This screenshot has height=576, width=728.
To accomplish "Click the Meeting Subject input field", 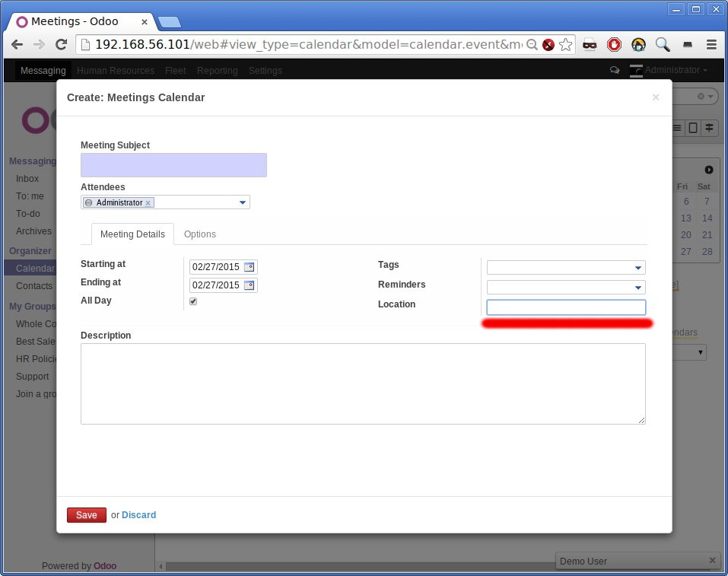I will (173, 165).
